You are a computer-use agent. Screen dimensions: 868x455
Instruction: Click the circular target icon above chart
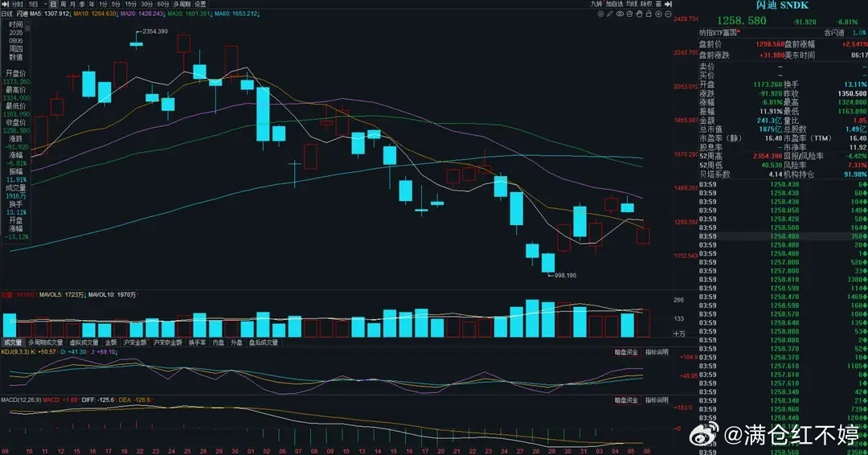(600, 14)
